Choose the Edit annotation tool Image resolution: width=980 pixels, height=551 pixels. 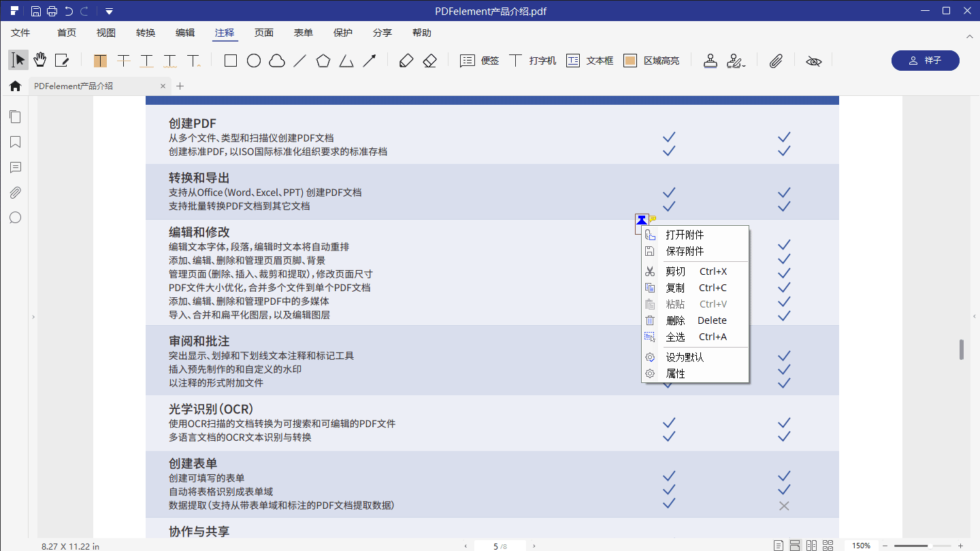click(62, 61)
